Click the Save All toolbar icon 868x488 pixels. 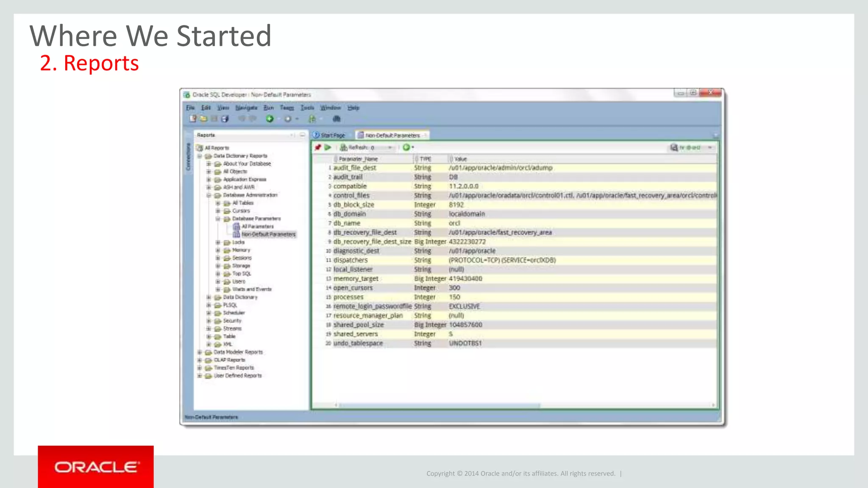(x=225, y=119)
